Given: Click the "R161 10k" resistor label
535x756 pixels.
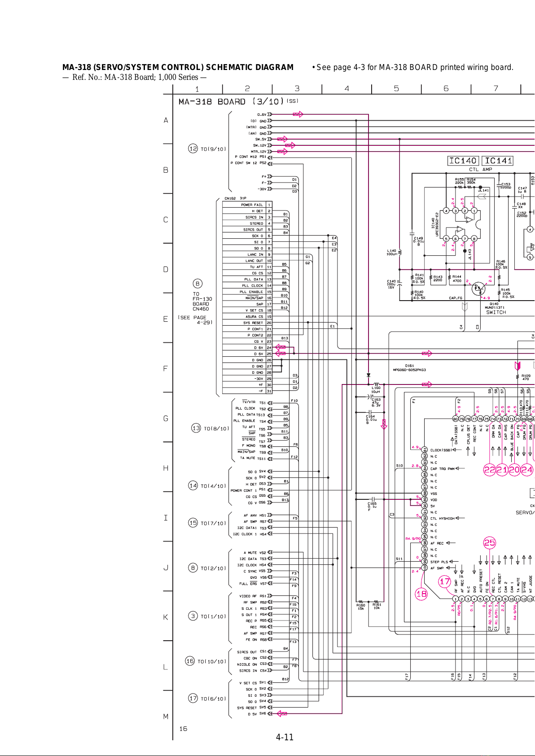Looking at the screenshot, I should point(377,606).
